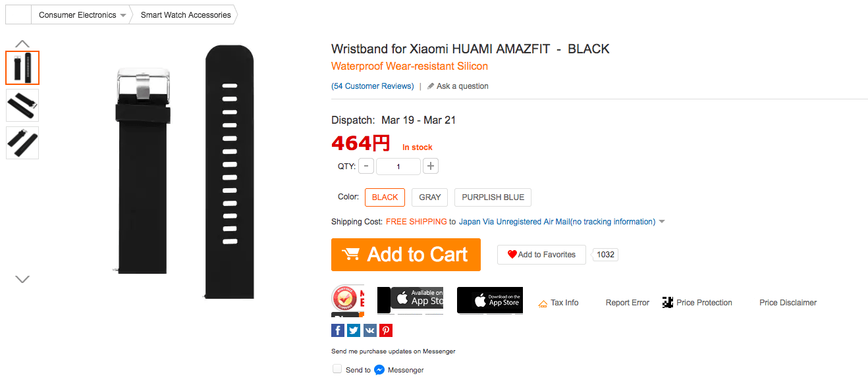The image size is (868, 387).
Task: Share product on Twitter
Action: click(x=354, y=330)
